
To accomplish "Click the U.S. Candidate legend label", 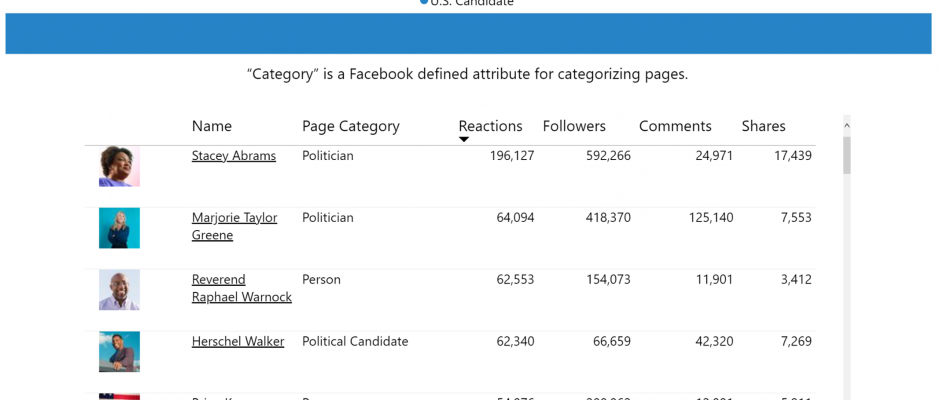I will 472,2.
